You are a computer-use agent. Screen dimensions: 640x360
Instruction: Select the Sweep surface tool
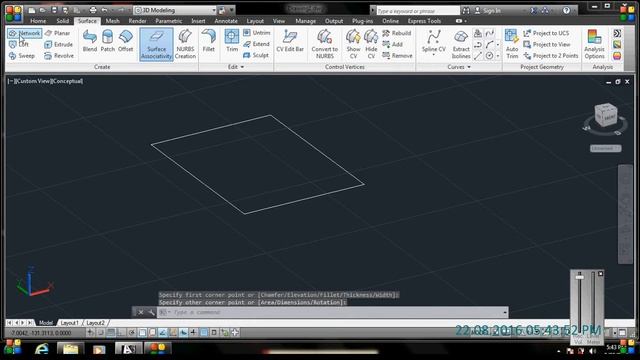[x=22, y=56]
